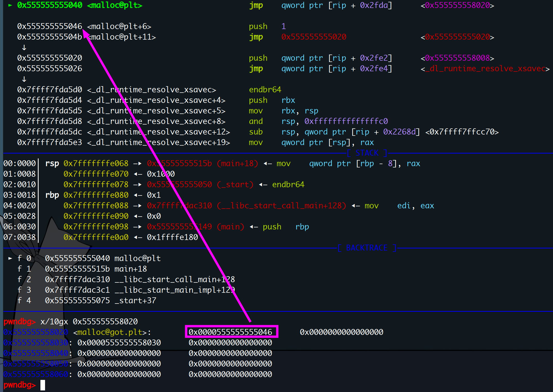
Task: Click the down arrow below malloc@plt+11
Action: [24, 48]
